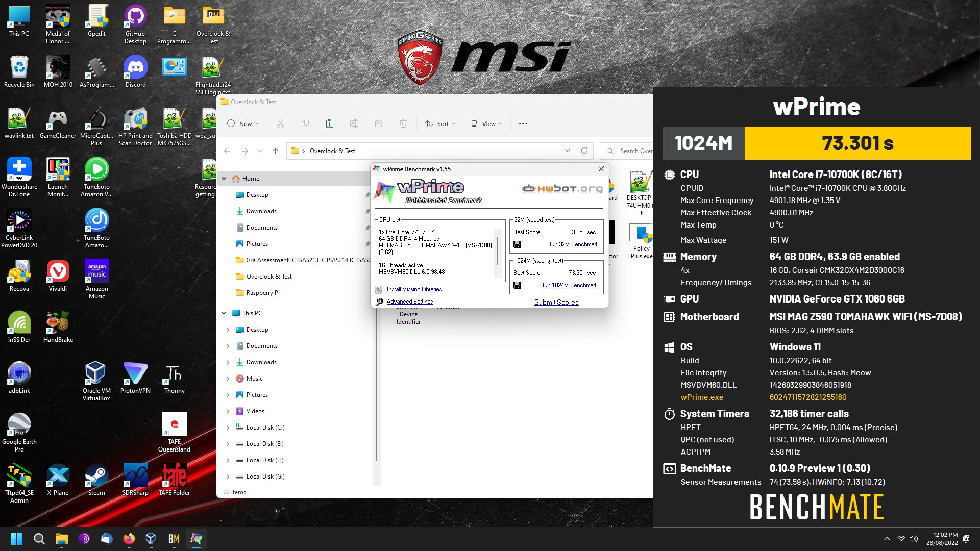Expand Local Disk (C:) in the tree
980x551 pixels.
tap(228, 428)
